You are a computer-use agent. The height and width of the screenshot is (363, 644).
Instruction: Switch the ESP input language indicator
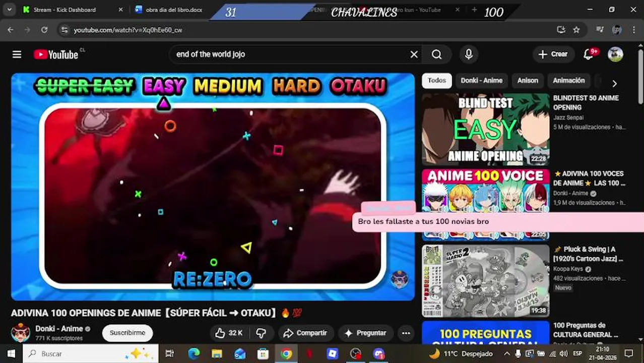click(x=577, y=354)
